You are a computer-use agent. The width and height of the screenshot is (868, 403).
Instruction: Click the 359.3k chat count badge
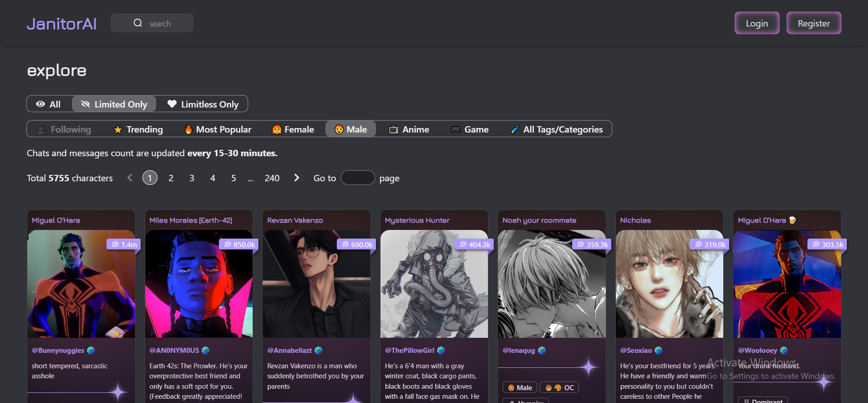(592, 245)
